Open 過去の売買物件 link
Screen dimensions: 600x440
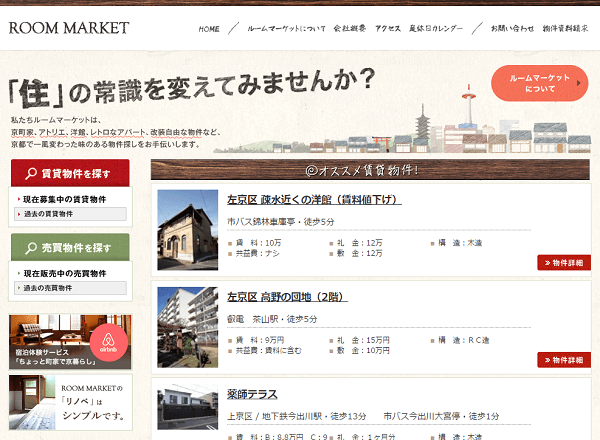(x=70, y=288)
